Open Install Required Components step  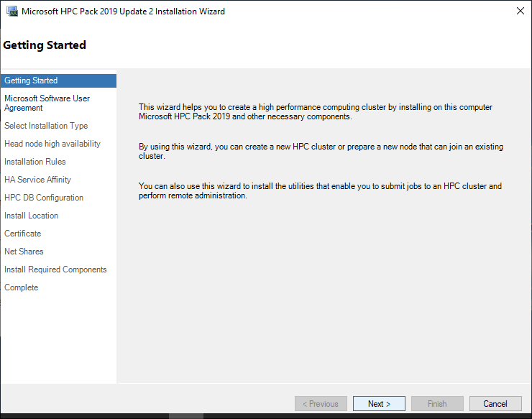(55, 270)
